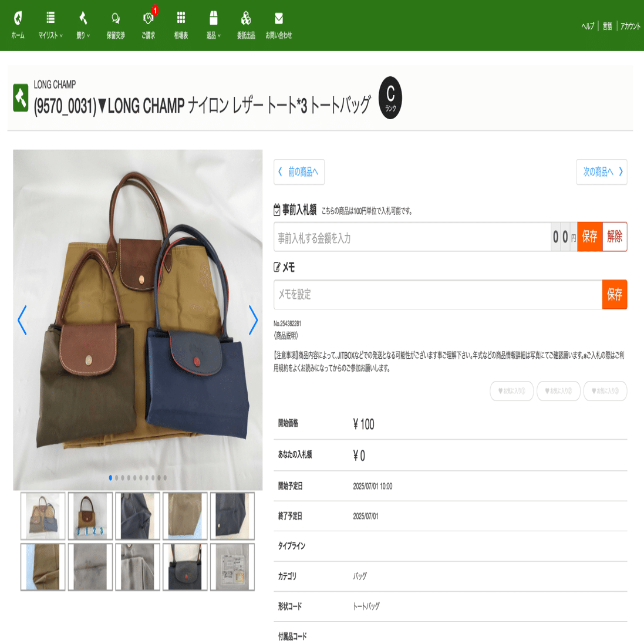Select last carousel dot indicator
The width and height of the screenshot is (644, 644).
coord(165,478)
